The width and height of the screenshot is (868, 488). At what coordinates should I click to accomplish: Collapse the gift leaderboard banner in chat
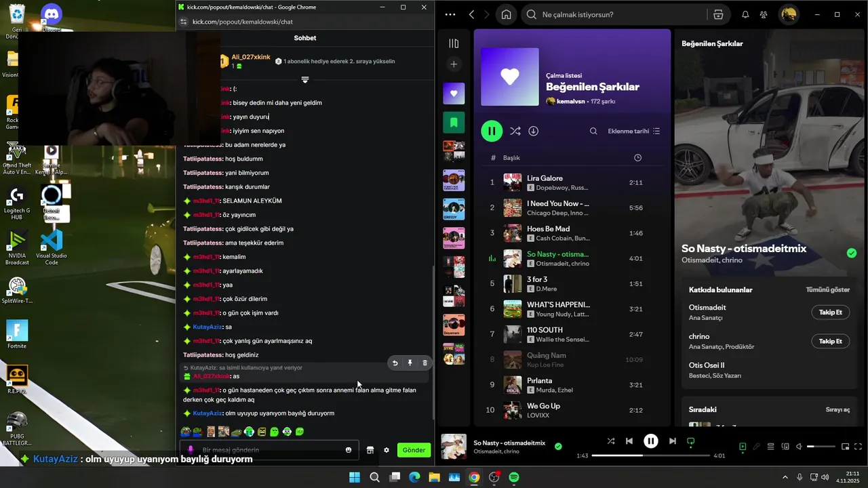pos(305,80)
